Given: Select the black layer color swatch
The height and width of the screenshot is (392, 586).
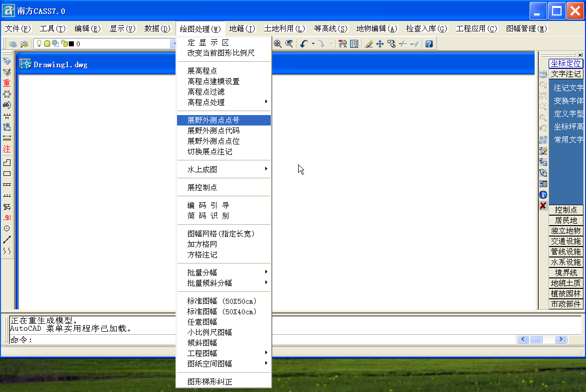Looking at the screenshot, I should click(x=71, y=44).
